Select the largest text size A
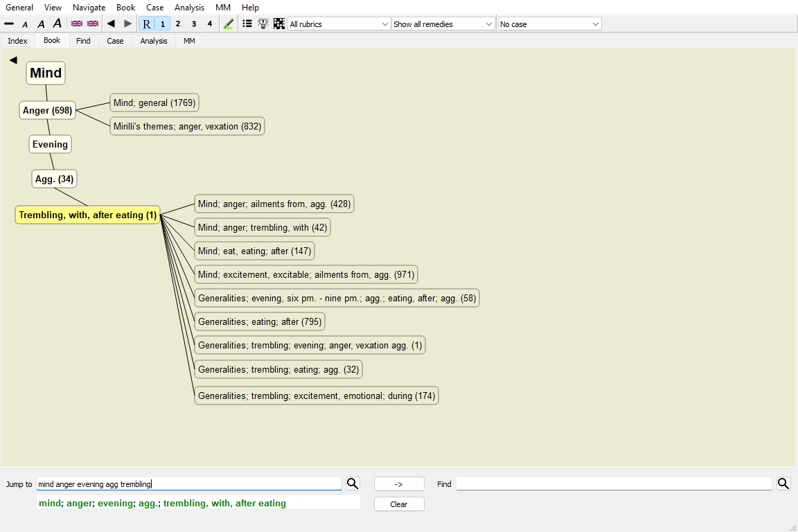Image resolution: width=798 pixels, height=532 pixels. [57, 24]
